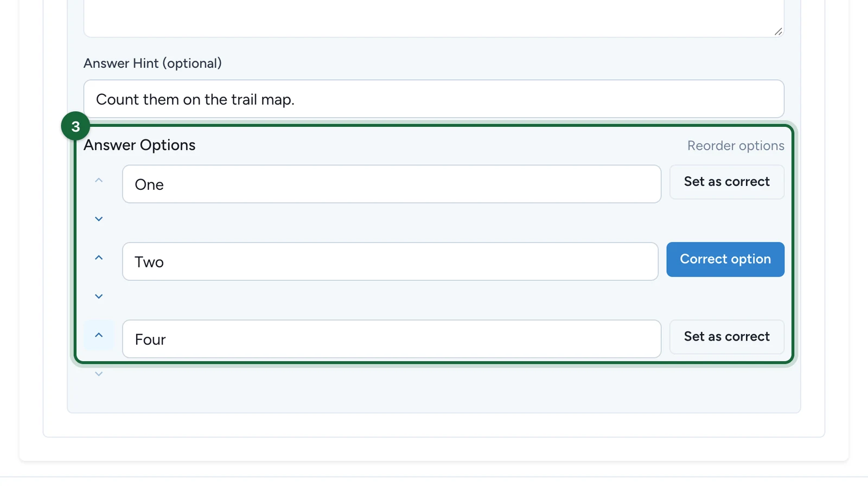Screen dimensions: 868x488
Task: Move the "Four" option down
Action: pyautogui.click(x=99, y=374)
